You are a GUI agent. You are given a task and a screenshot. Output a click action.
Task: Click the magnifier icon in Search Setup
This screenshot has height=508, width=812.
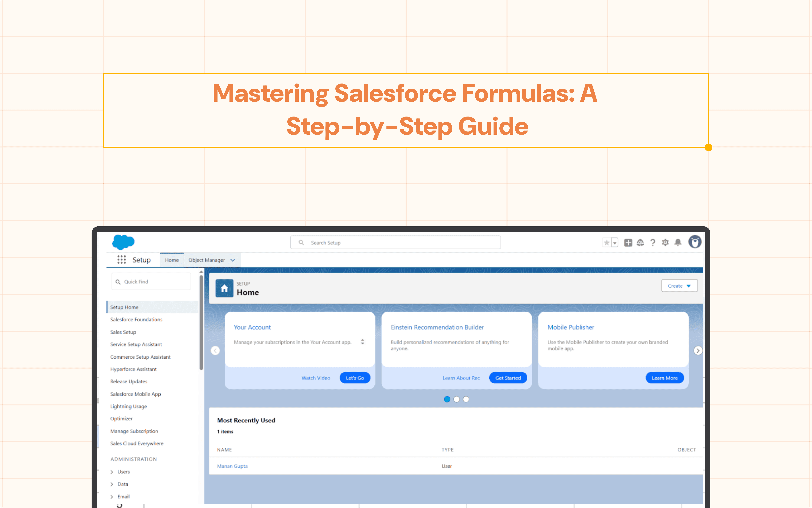pos(301,243)
